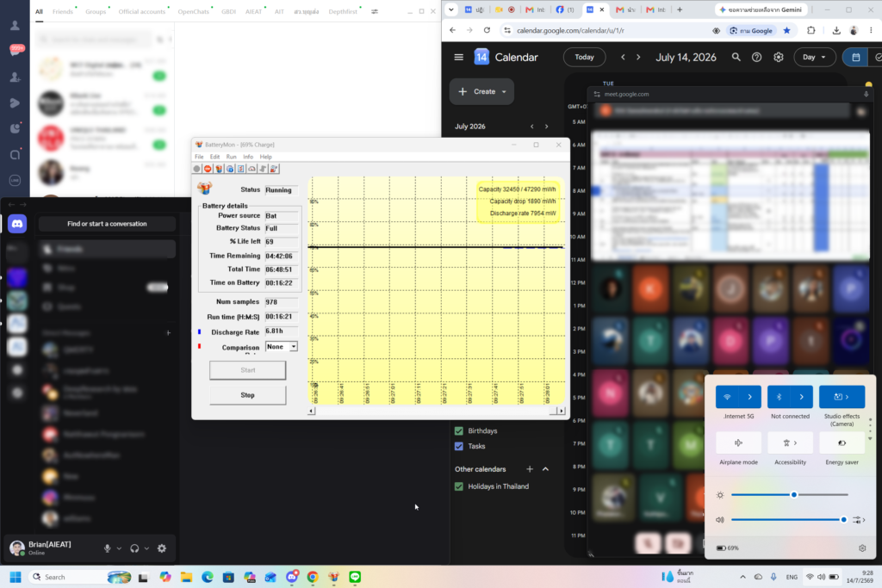Open Discord user settings gear
This screenshot has width=882, height=588.
tap(162, 548)
